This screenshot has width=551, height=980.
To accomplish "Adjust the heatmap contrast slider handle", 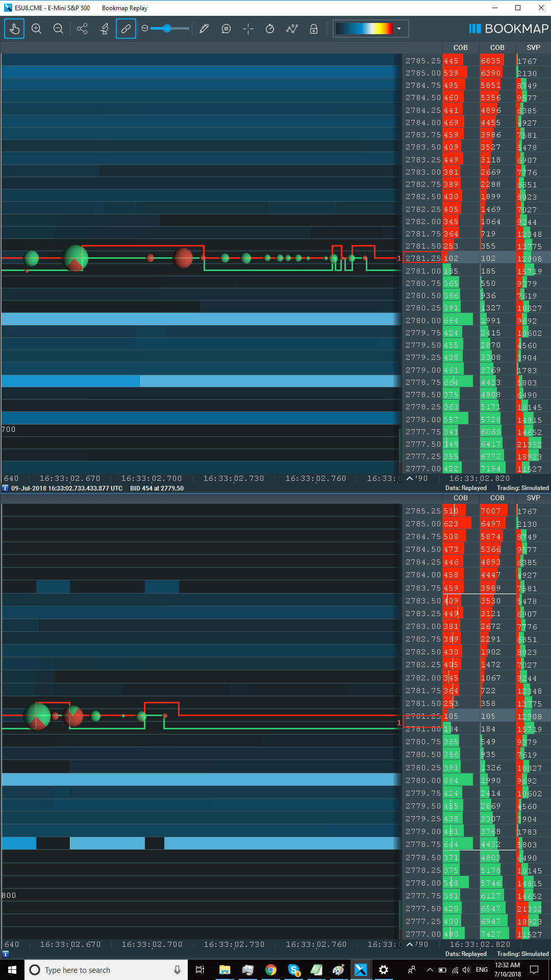I will [167, 29].
